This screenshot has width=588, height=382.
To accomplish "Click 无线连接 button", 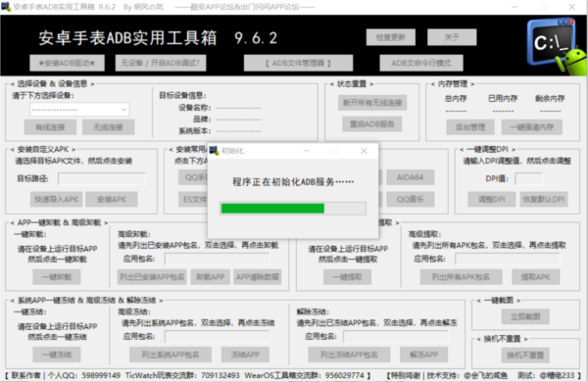I will point(108,127).
